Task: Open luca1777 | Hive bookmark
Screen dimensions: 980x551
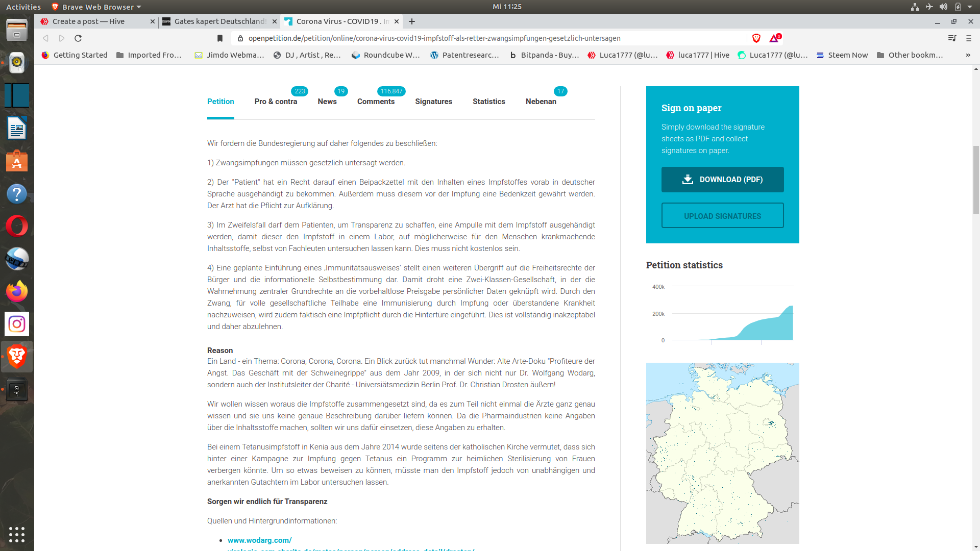Action: [698, 55]
